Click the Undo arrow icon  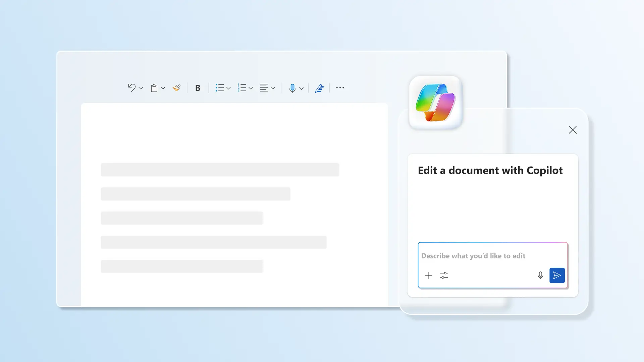[131, 88]
